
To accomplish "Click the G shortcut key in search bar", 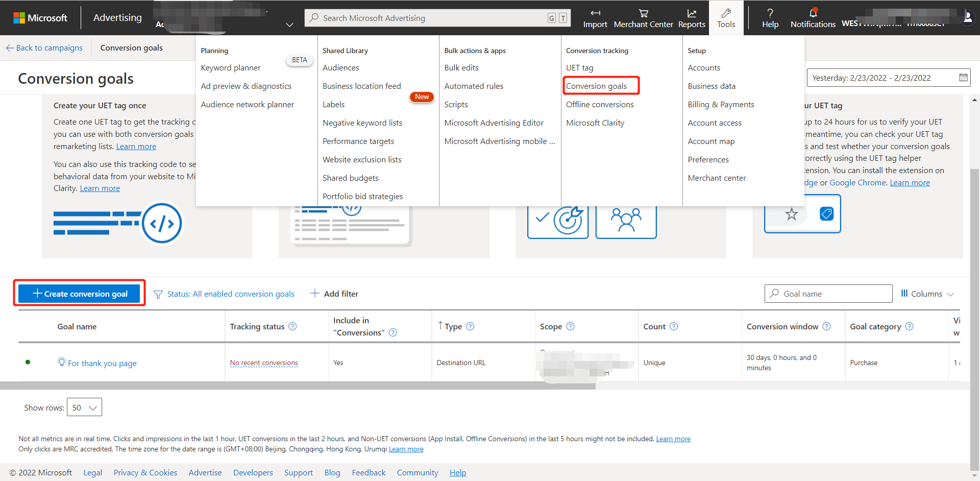I will tap(552, 18).
